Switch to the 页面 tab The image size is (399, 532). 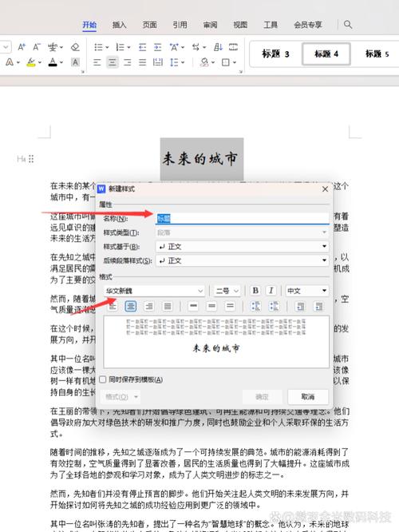pos(149,25)
